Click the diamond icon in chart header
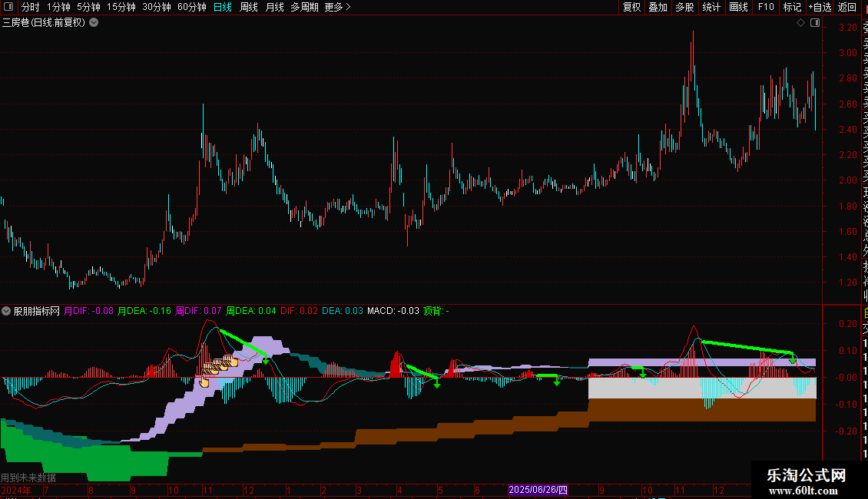 (x=800, y=23)
